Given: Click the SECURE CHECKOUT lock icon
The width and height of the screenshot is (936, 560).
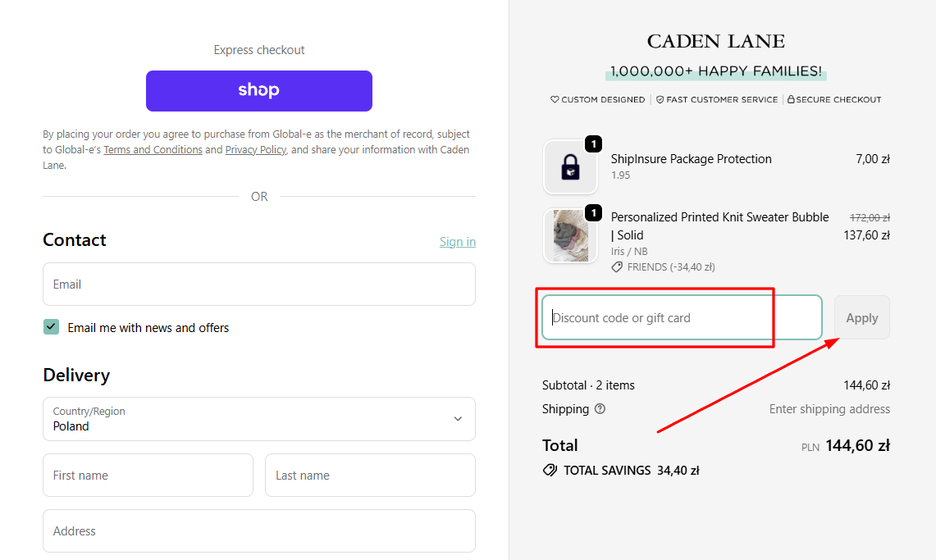Looking at the screenshot, I should 791,98.
